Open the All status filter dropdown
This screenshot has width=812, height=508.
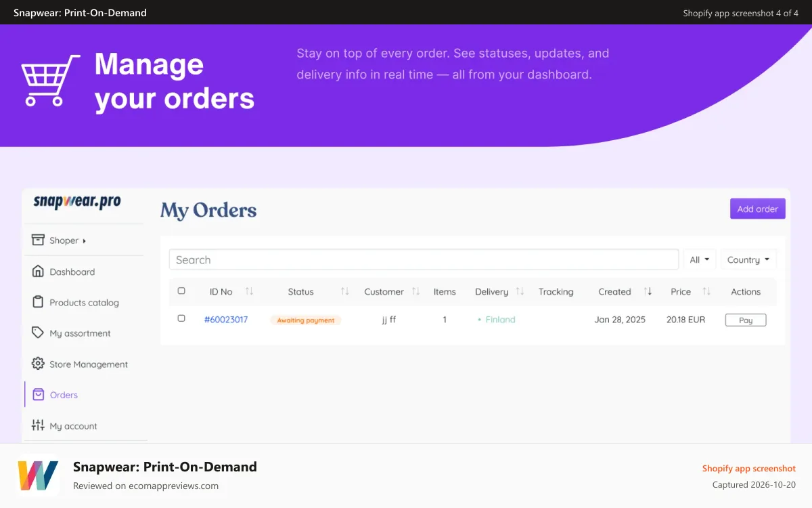point(700,259)
